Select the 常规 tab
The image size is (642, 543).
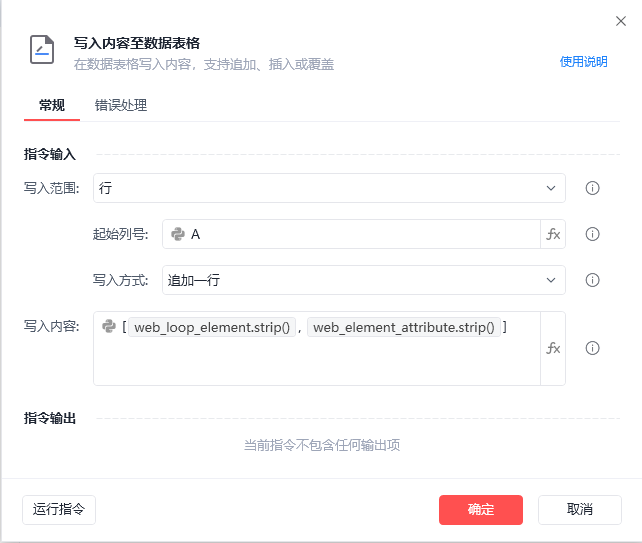(52, 105)
